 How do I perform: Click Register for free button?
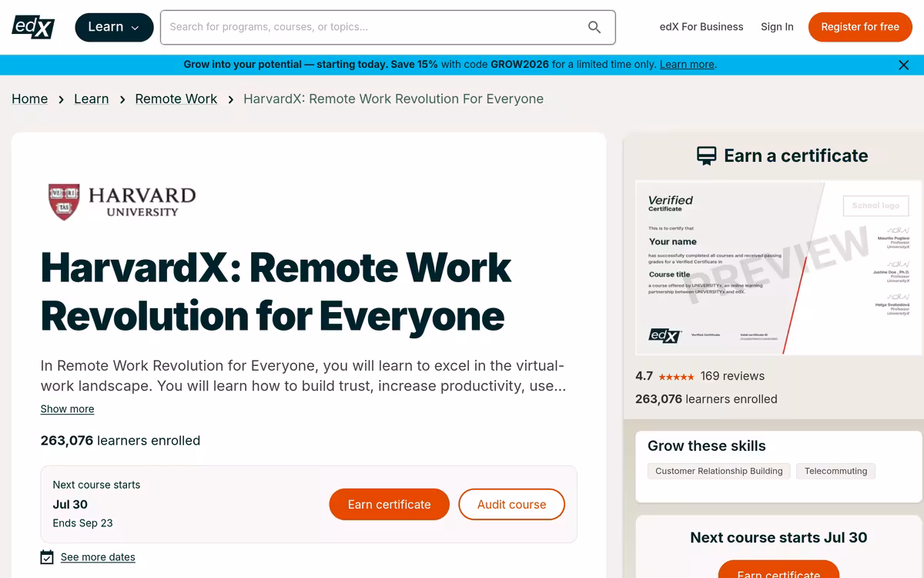(x=860, y=27)
